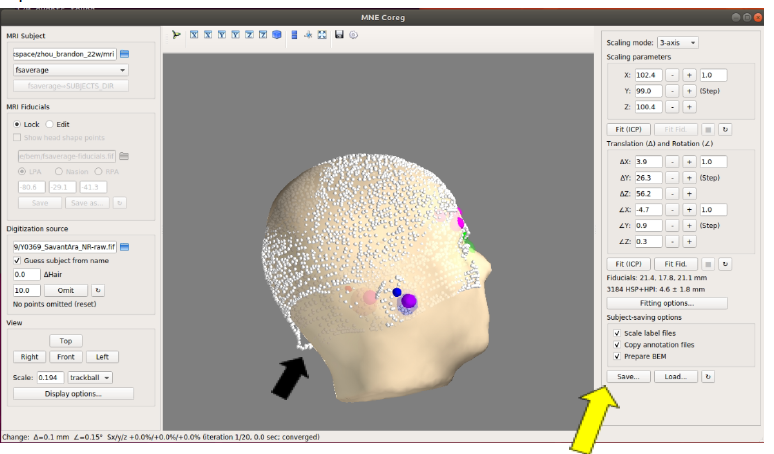Image resolution: width=774 pixels, height=454 pixels.
Task: Open Fitting options dialog
Action: click(x=667, y=303)
